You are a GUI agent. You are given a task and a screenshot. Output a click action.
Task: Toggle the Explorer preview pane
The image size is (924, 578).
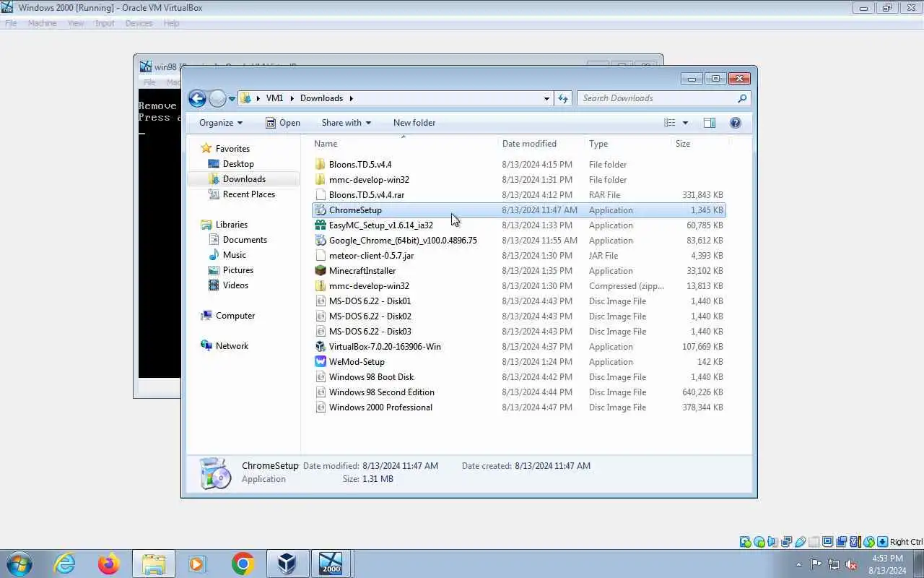click(x=710, y=123)
